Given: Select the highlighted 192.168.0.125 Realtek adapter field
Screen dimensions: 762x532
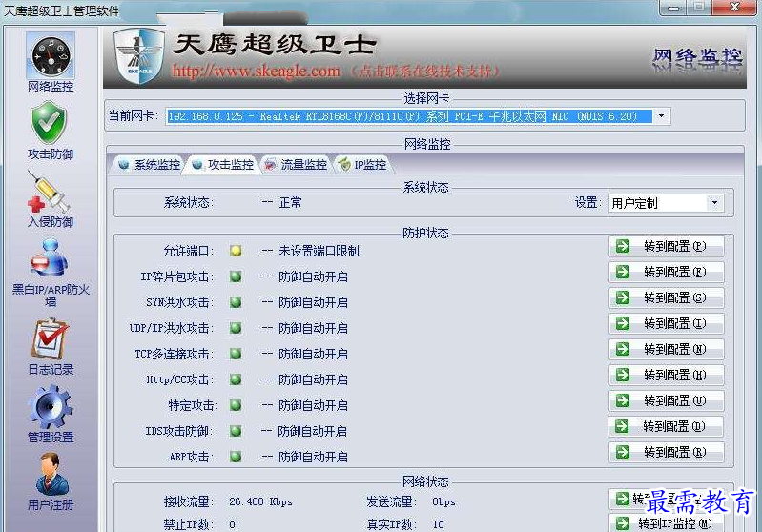Looking at the screenshot, I should (409, 116).
